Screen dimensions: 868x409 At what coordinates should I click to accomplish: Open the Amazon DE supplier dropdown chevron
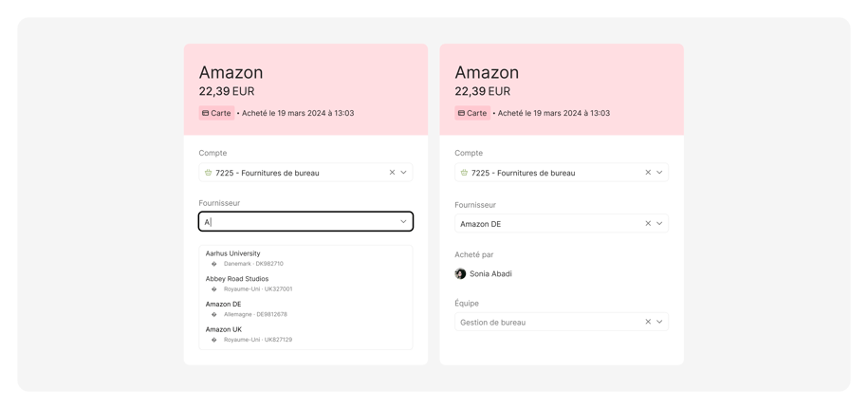pyautogui.click(x=659, y=224)
